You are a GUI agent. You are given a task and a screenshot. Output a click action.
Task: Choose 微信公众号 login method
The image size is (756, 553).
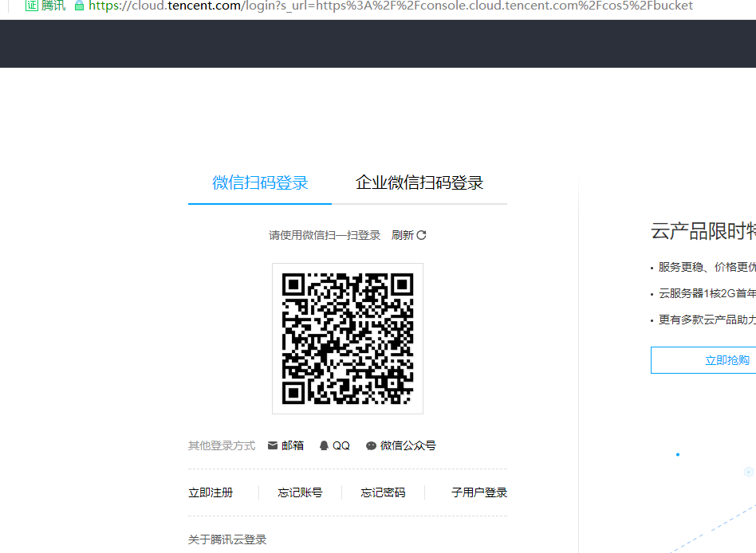pyautogui.click(x=408, y=445)
